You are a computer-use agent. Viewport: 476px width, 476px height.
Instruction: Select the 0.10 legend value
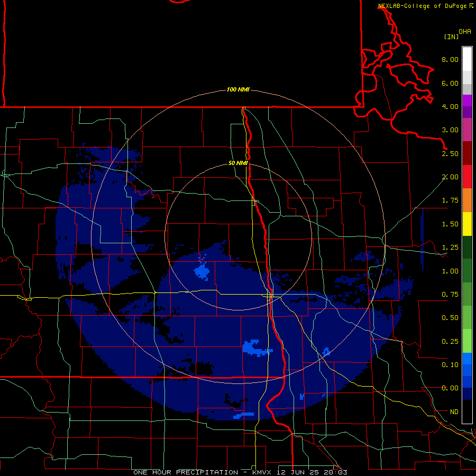click(450, 365)
